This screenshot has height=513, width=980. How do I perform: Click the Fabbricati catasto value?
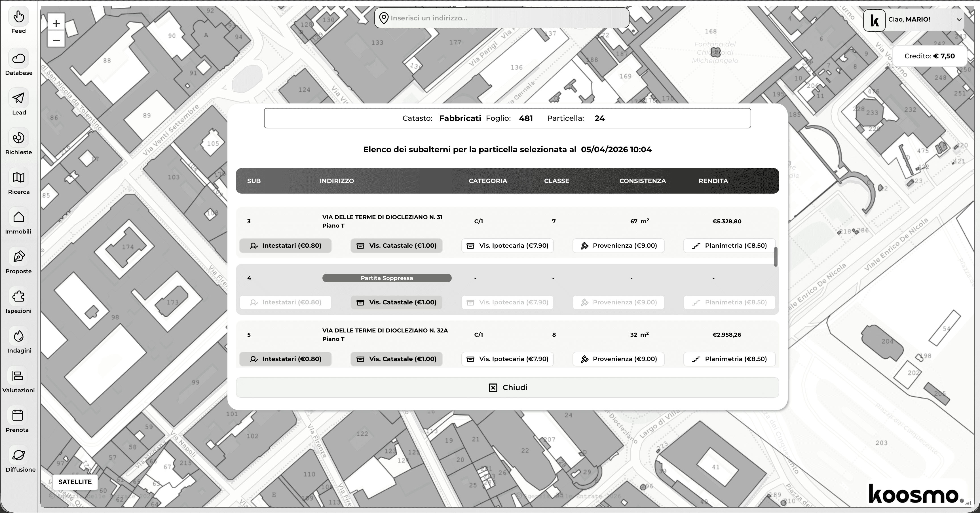460,118
